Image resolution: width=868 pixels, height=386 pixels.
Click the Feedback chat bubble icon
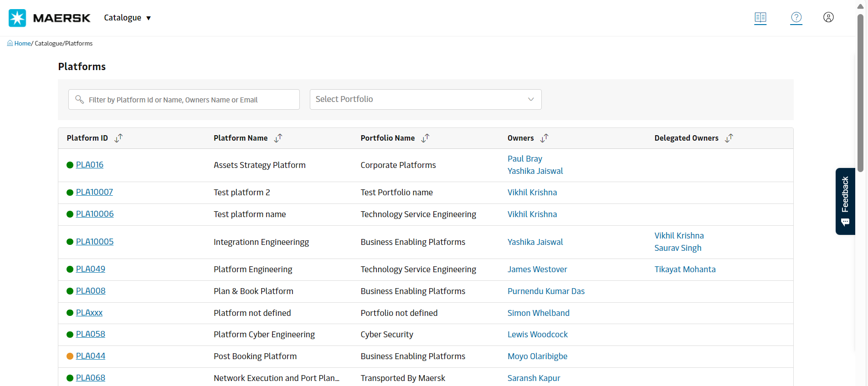pyautogui.click(x=845, y=222)
